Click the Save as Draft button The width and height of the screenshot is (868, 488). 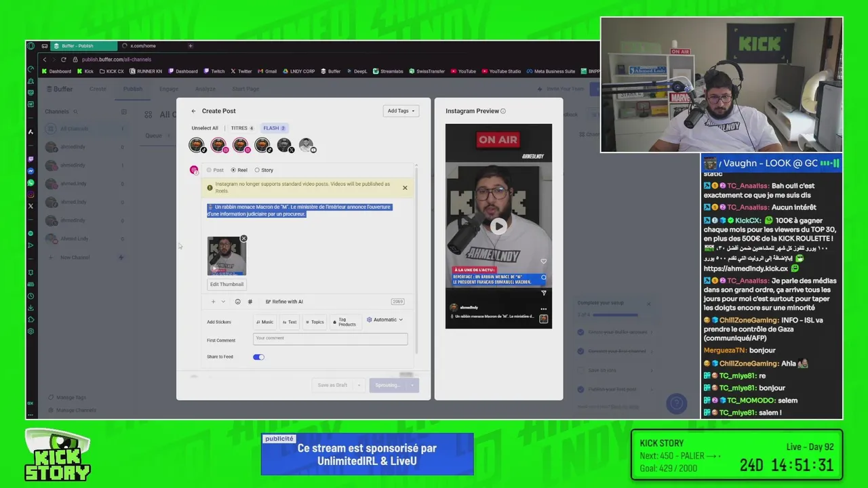(x=332, y=385)
